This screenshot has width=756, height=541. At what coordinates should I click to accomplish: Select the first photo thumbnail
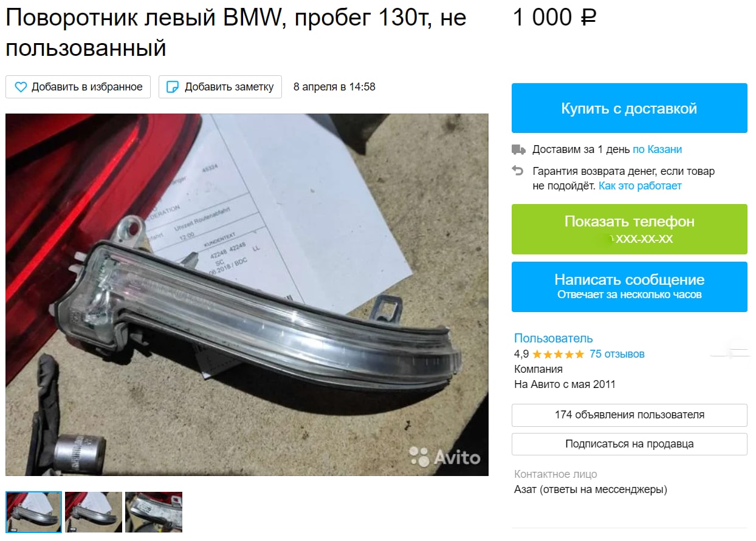pyautogui.click(x=34, y=512)
